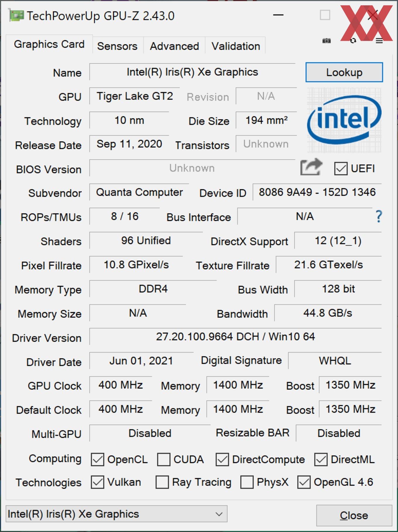Click the Close button
The width and height of the screenshot is (398, 532).
coord(354,515)
